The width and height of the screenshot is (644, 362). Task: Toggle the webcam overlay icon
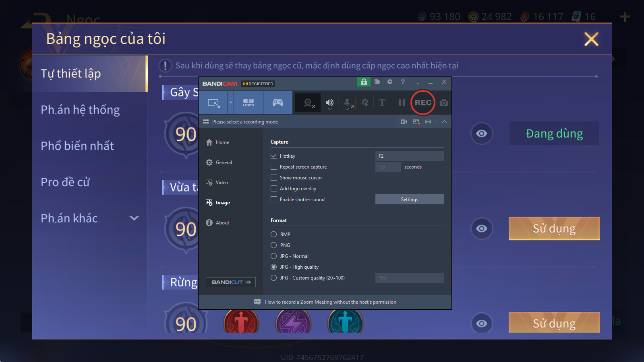point(308,103)
